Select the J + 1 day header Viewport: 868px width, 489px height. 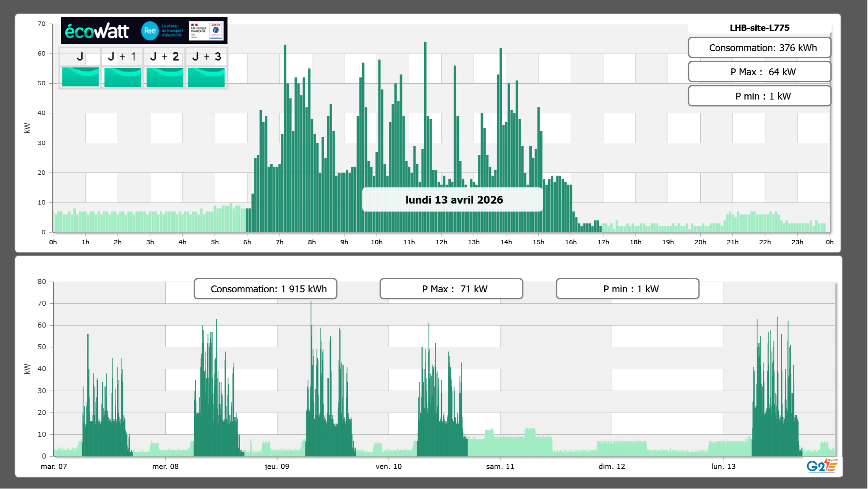[122, 57]
